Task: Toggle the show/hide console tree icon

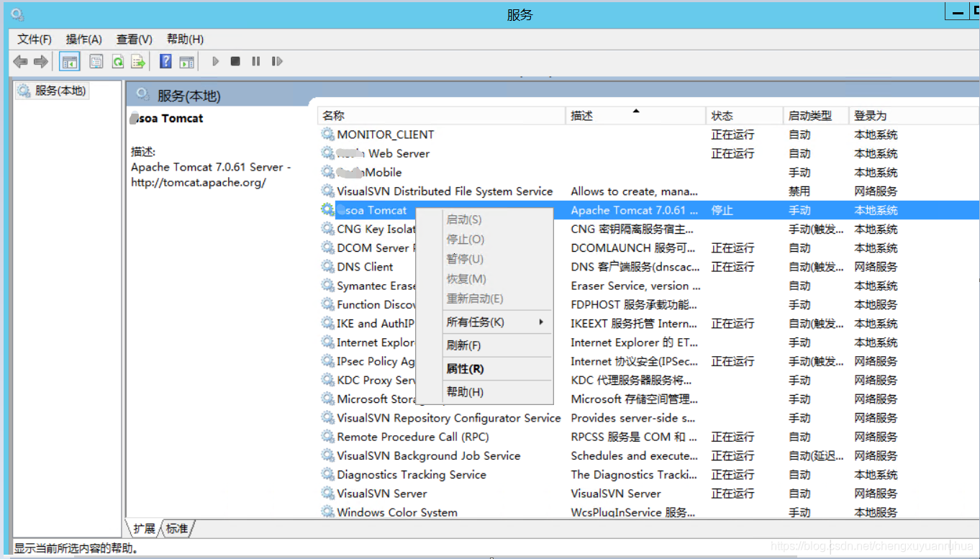Action: pos(70,62)
